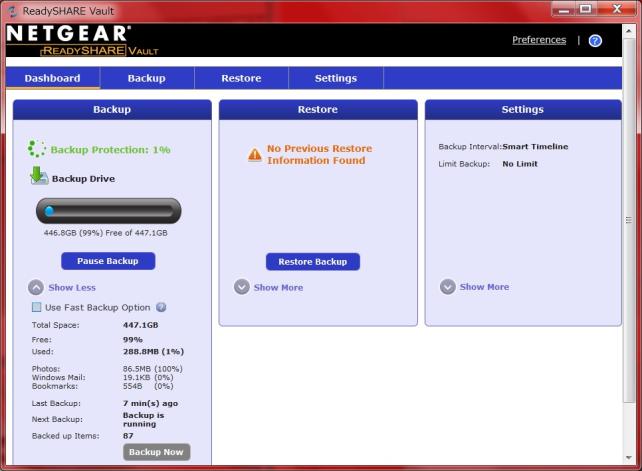The image size is (642, 471).
Task: Click the Bookmarks 554B value
Action: [148, 386]
